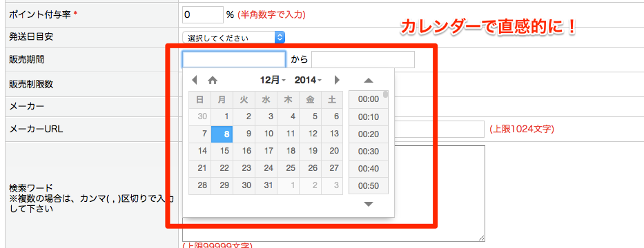Choose 00:10 in time list
The image size is (644, 248).
point(369,117)
